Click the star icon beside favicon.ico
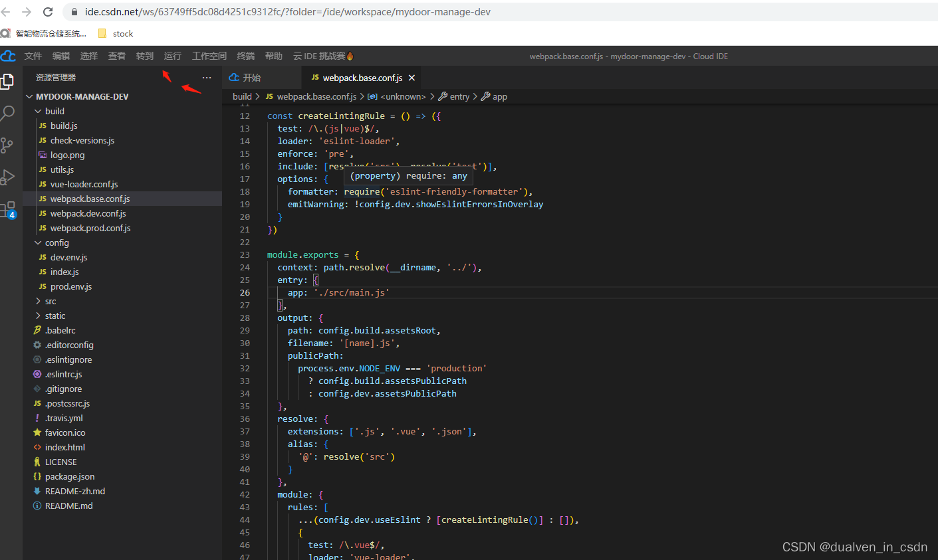Viewport: 938px width, 560px height. 38,432
